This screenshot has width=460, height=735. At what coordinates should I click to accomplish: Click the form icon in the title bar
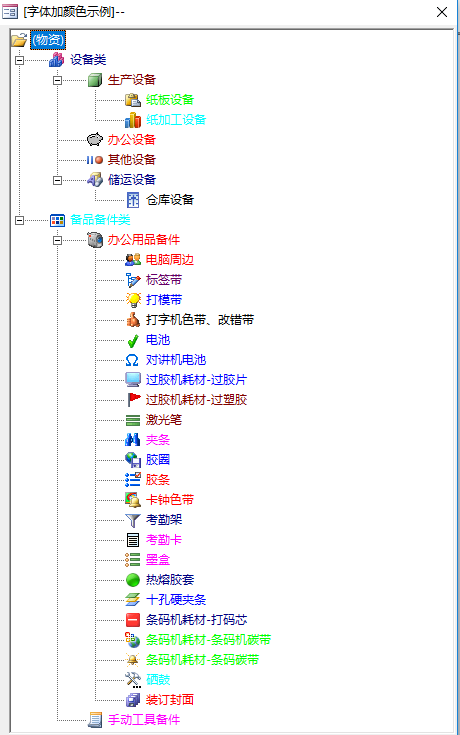pos(10,12)
